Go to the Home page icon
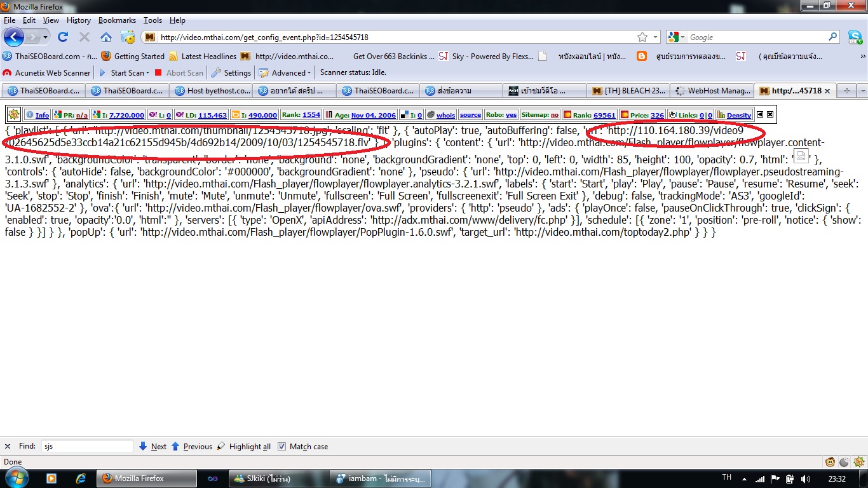Image resolution: width=868 pixels, height=488 pixels. click(106, 37)
